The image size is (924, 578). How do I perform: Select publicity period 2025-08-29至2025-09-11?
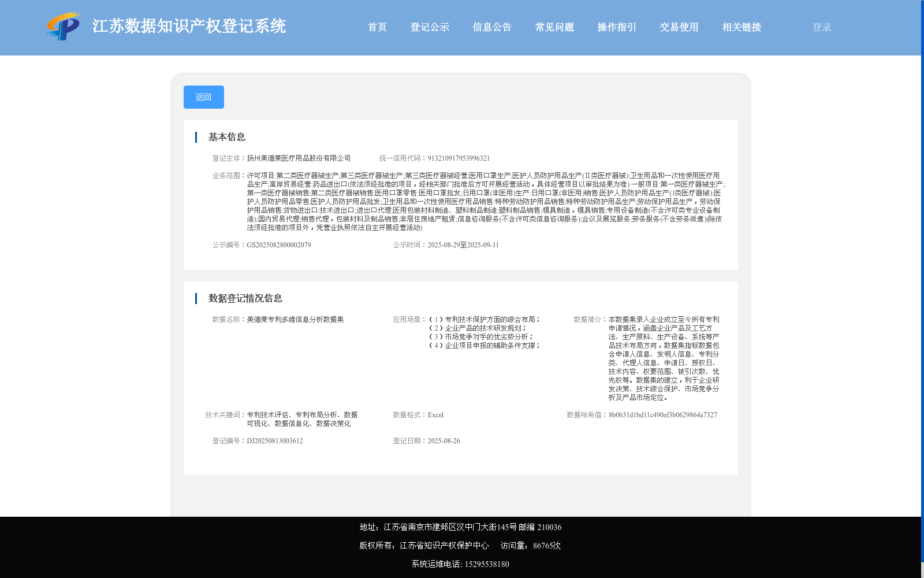point(463,245)
